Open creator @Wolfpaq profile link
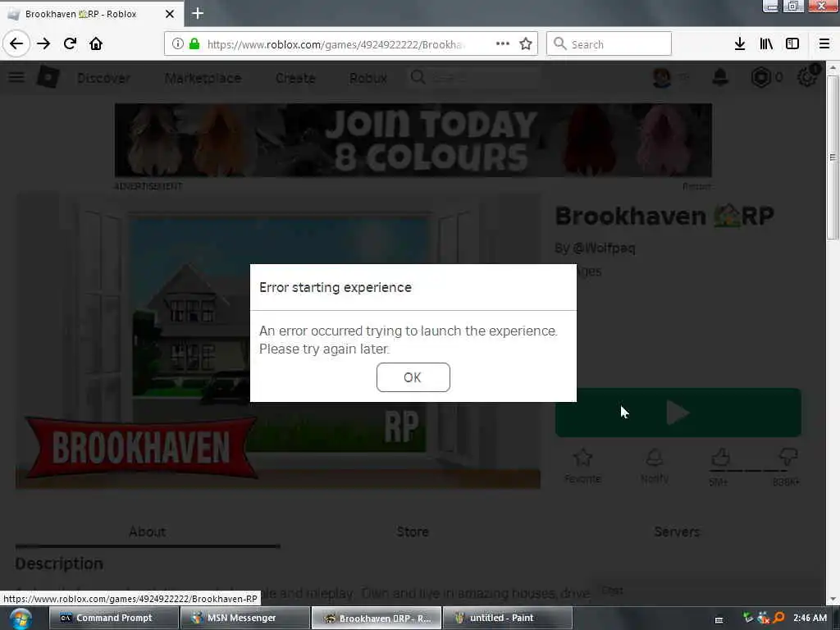This screenshot has width=840, height=630. [x=604, y=248]
